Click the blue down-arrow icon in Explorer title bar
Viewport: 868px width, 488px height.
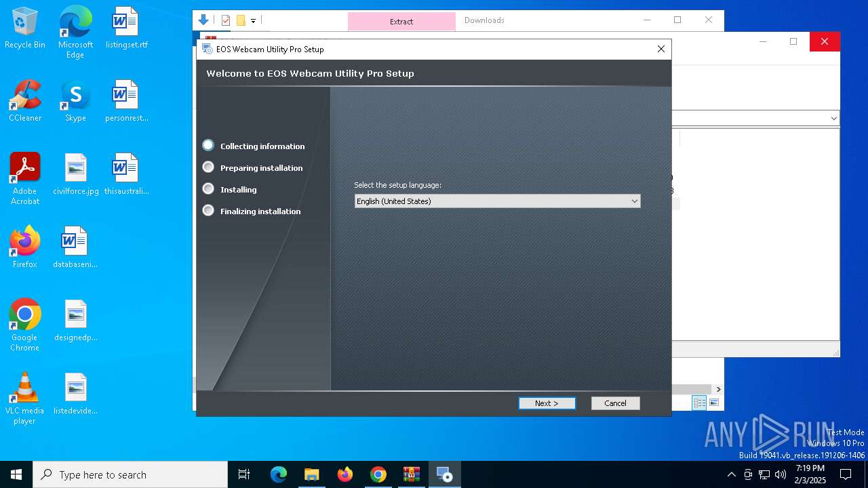click(203, 20)
